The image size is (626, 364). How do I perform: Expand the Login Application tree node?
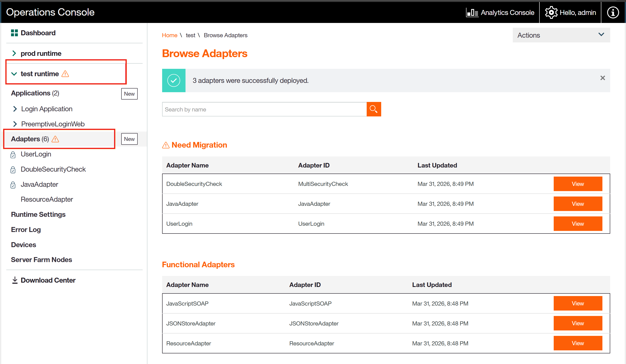point(15,109)
